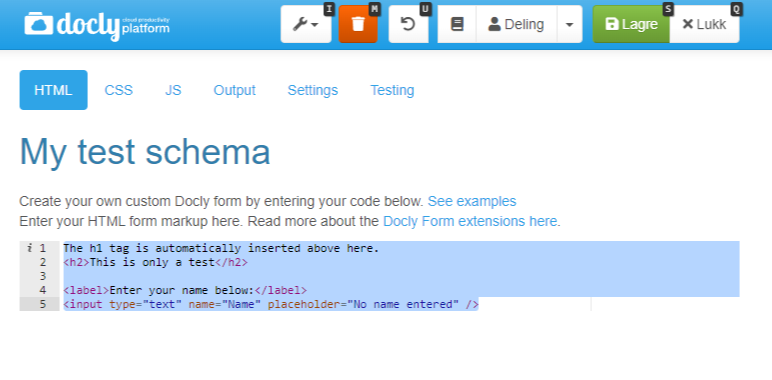The width and height of the screenshot is (772, 380).
Task: Click the Docly platform logo
Action: coord(97,25)
